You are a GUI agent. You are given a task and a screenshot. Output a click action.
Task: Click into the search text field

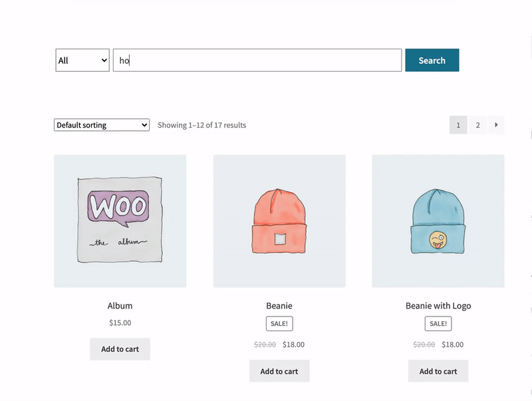(257, 61)
